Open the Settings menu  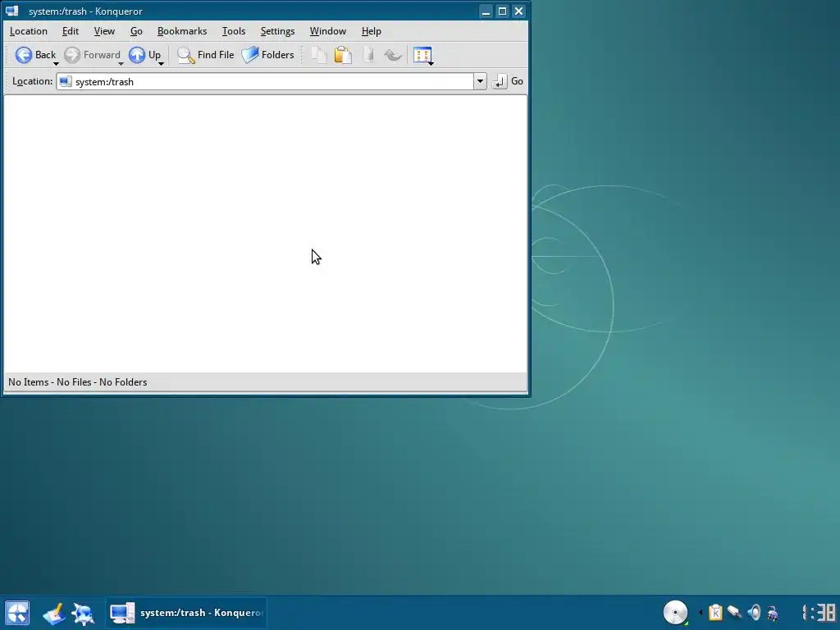tap(277, 31)
